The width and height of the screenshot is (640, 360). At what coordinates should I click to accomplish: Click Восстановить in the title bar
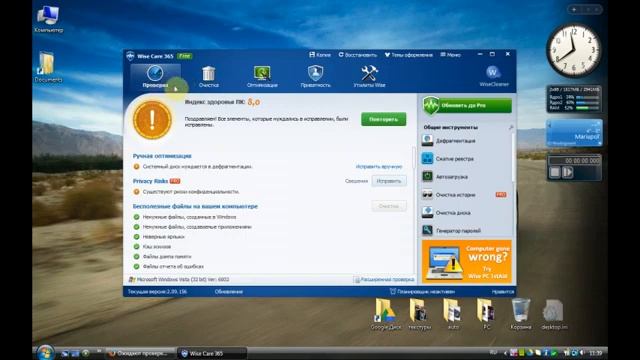point(358,55)
